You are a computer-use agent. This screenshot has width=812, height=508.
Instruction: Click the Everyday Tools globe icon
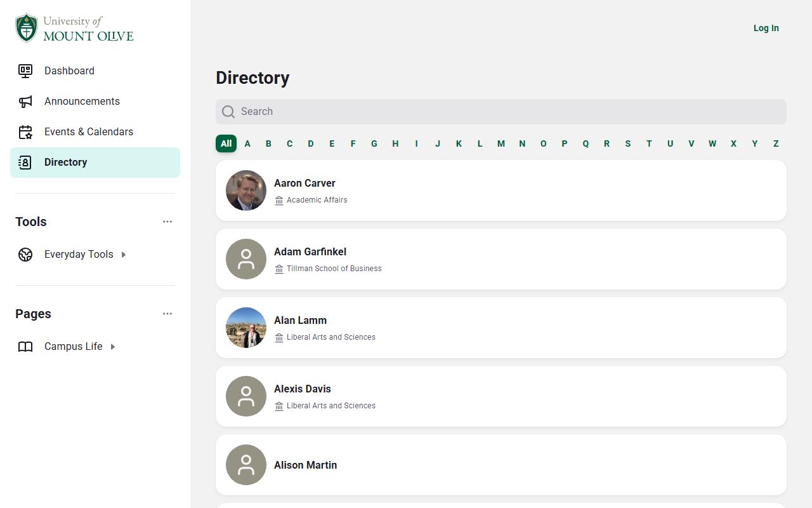click(x=25, y=254)
